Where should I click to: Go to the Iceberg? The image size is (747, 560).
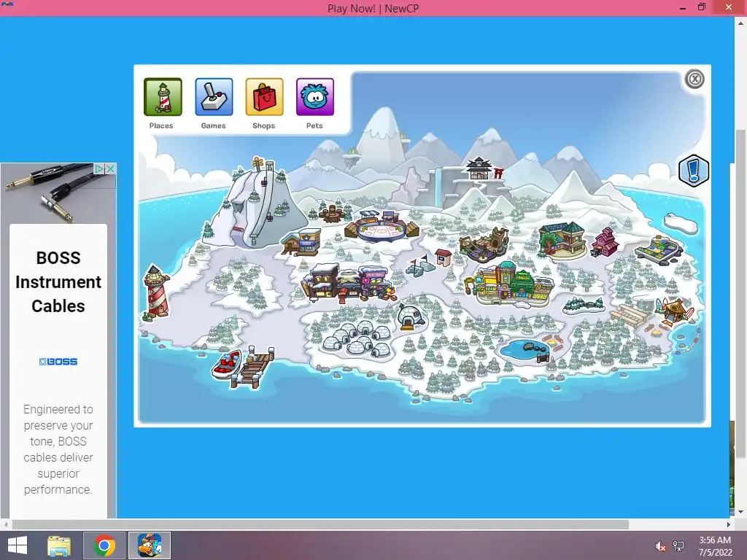coord(681,223)
